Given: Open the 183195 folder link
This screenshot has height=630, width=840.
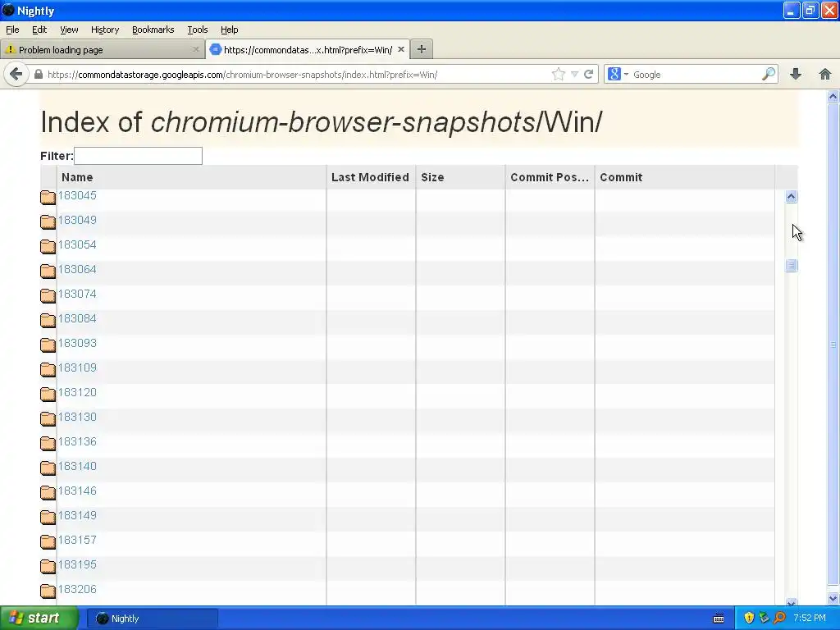Looking at the screenshot, I should 77,565.
